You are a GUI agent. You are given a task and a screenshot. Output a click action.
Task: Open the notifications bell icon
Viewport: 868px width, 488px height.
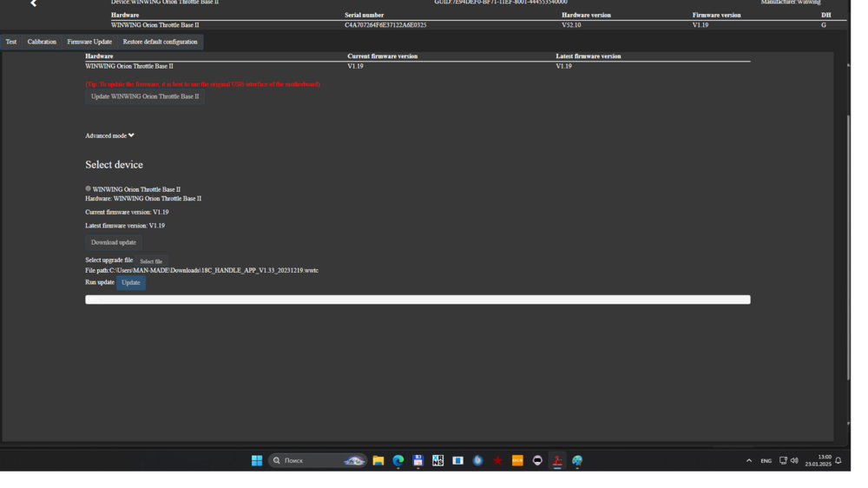tap(838, 461)
